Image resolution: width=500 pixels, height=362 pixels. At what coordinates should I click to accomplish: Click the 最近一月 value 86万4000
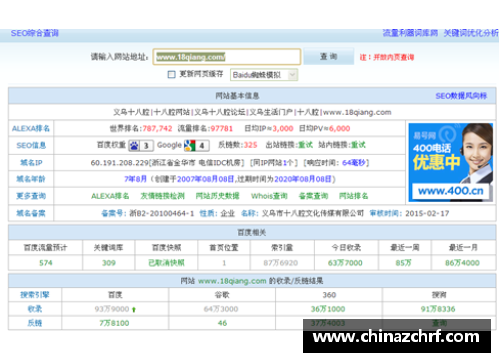(x=462, y=263)
